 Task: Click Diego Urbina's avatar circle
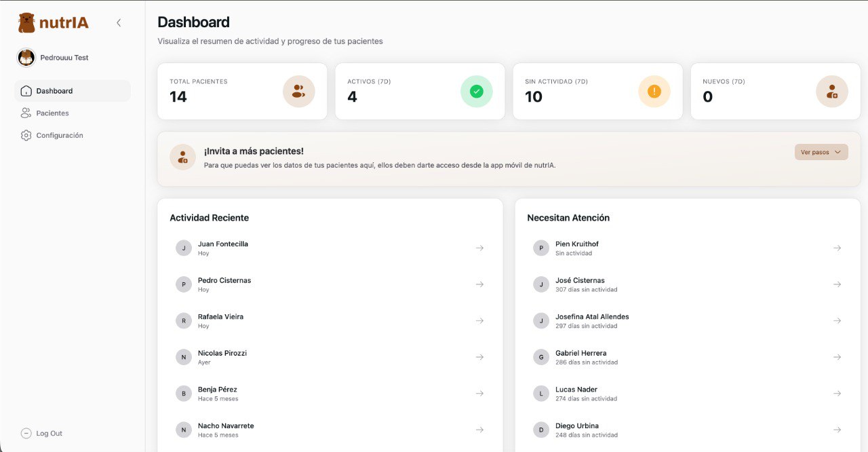pyautogui.click(x=540, y=430)
